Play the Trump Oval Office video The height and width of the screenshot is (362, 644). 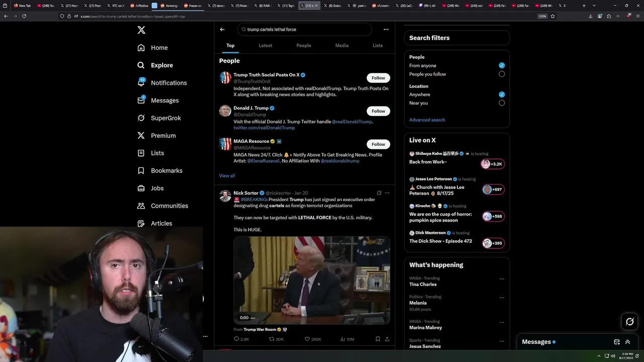click(311, 280)
